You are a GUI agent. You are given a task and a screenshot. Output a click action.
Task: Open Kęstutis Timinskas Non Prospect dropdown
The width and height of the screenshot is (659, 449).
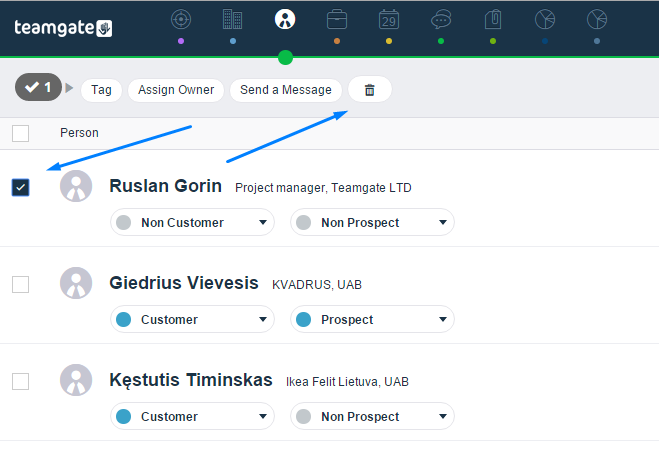(372, 417)
